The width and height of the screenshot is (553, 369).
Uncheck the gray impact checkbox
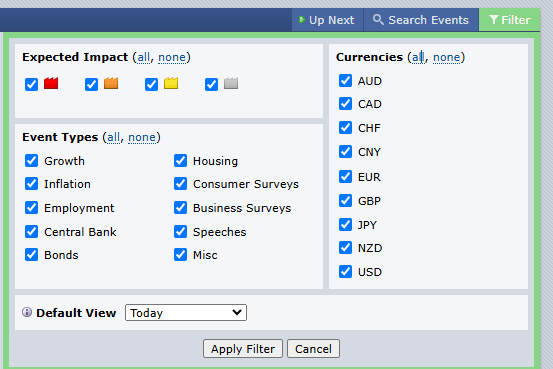tap(211, 84)
